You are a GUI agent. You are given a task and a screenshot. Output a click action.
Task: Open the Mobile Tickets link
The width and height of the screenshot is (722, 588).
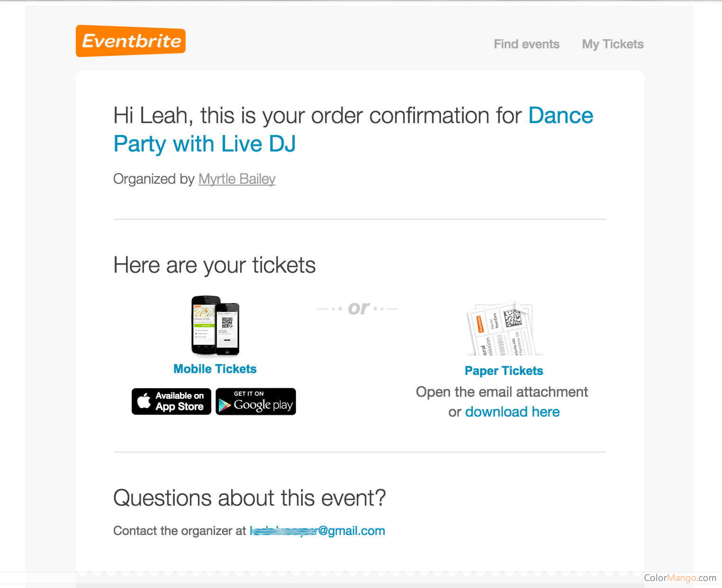pyautogui.click(x=215, y=369)
